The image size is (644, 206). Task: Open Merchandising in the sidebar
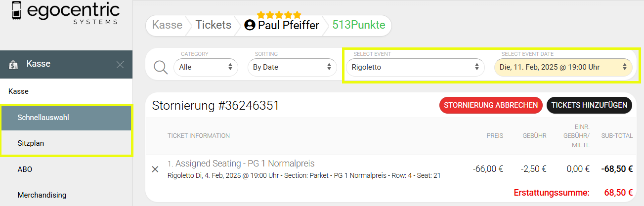click(42, 195)
